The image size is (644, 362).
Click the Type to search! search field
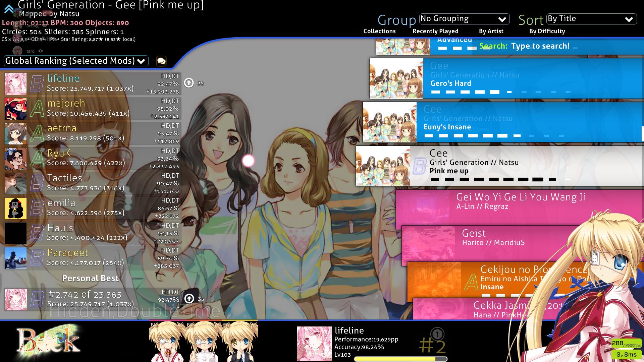(540, 46)
